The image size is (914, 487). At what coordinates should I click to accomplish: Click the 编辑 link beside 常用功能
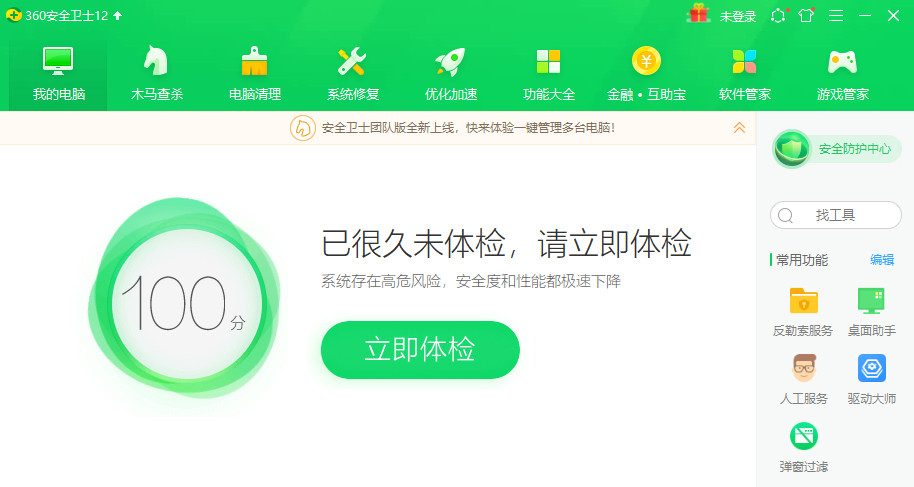pos(881,260)
